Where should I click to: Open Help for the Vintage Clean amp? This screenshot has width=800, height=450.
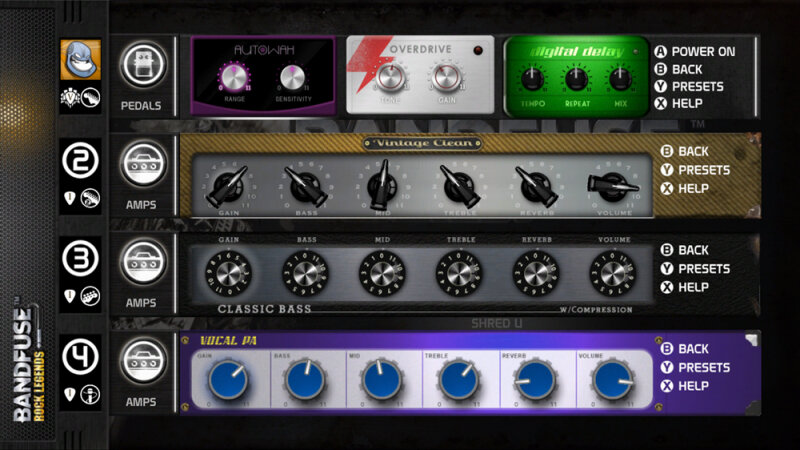coord(693,189)
